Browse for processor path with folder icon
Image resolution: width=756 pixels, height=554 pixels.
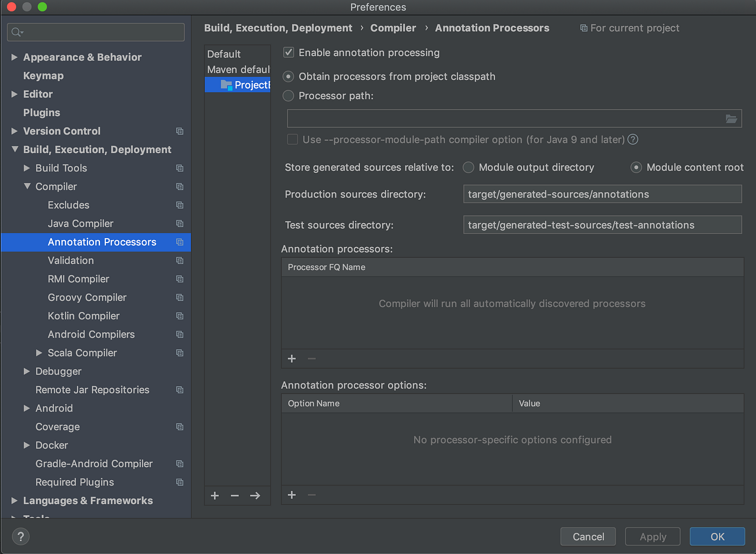pos(731,119)
